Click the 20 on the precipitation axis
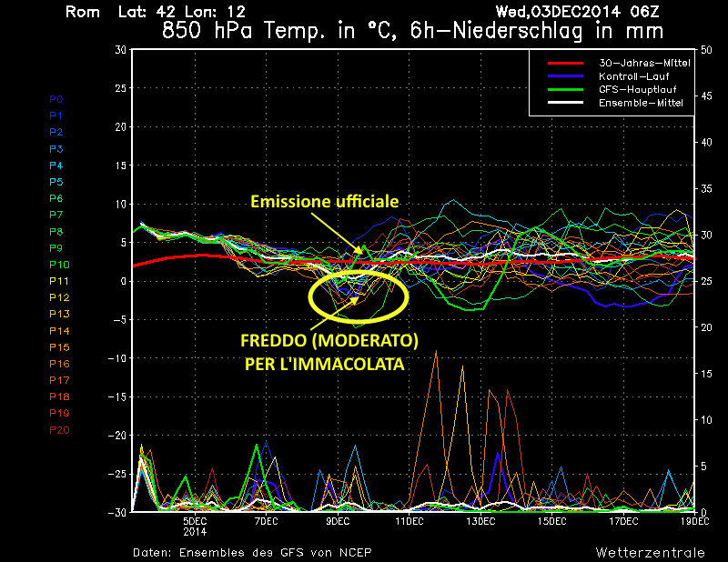728x562 pixels. click(x=707, y=327)
